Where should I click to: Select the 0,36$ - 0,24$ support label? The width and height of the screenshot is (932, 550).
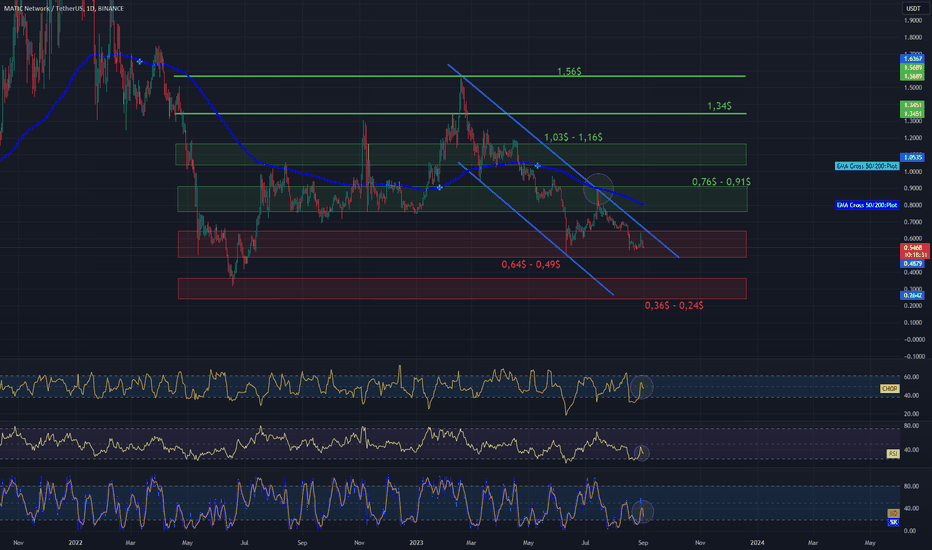pyautogui.click(x=674, y=306)
